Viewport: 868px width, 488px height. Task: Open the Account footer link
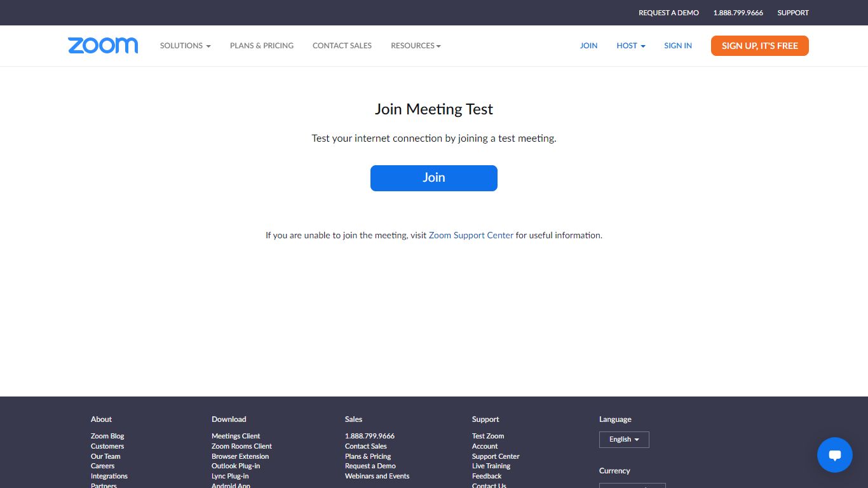[485, 446]
